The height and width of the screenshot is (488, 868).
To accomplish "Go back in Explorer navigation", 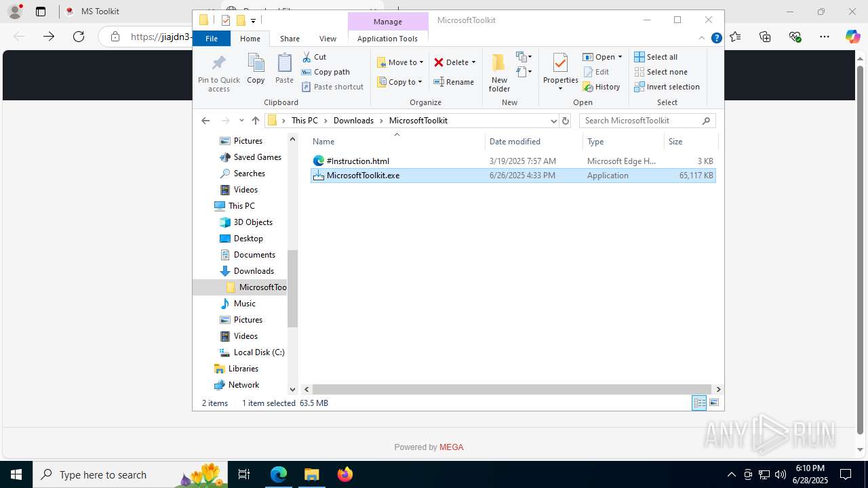I will 205,121.
